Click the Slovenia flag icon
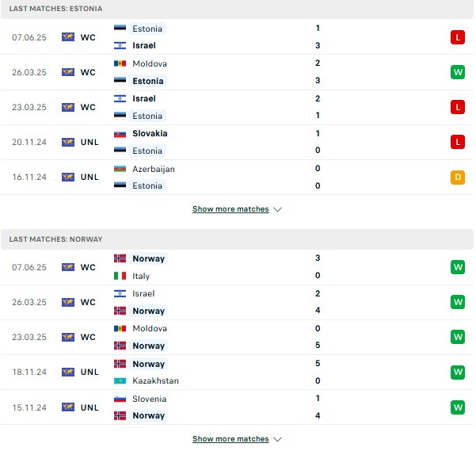 coord(120,399)
